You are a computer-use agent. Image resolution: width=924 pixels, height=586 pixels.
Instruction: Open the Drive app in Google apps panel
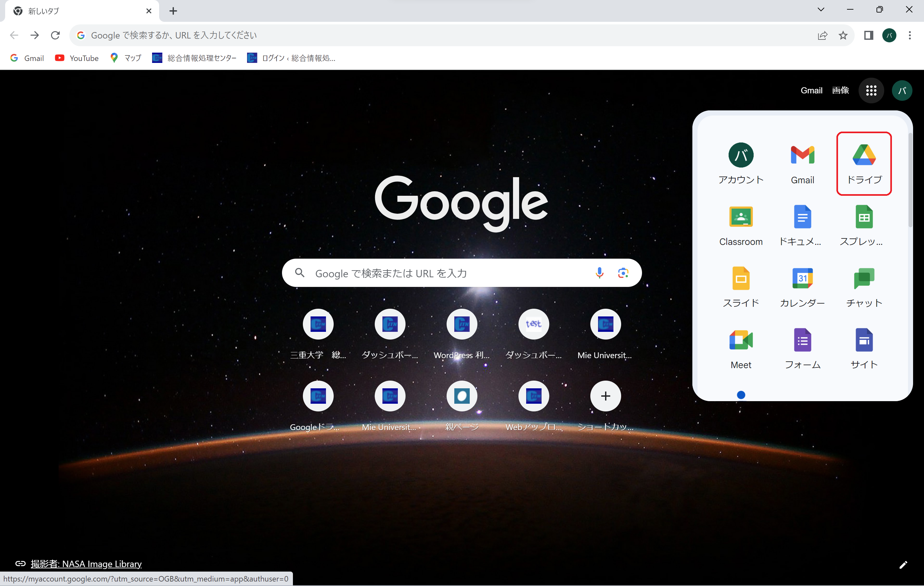864,164
